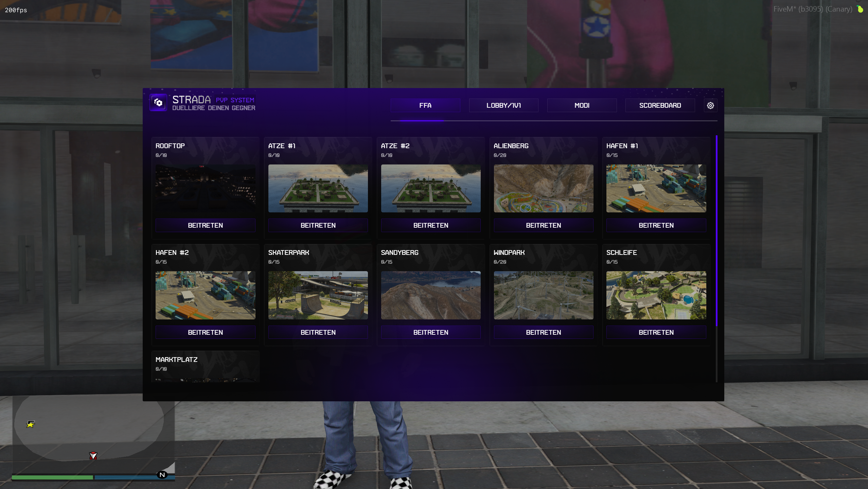This screenshot has height=489, width=868.
Task: Open the LOBBY/1V1 tab
Action: [x=503, y=105]
